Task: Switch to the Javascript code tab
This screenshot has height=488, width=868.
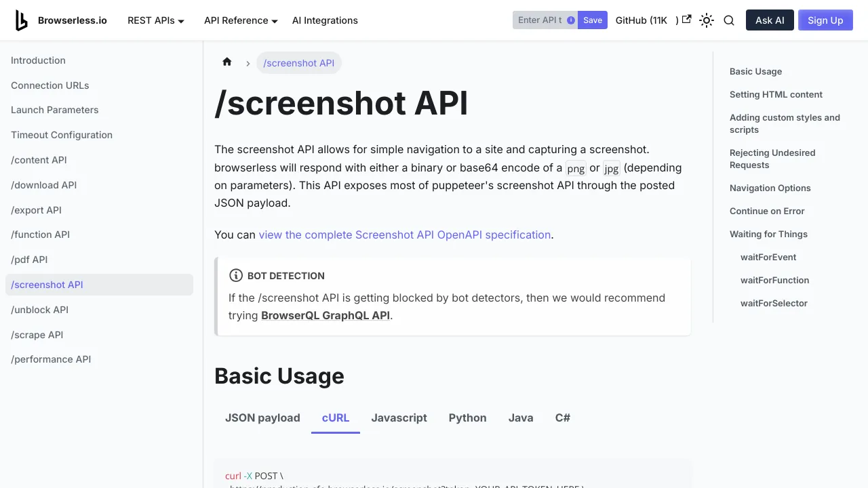Action: 399,418
